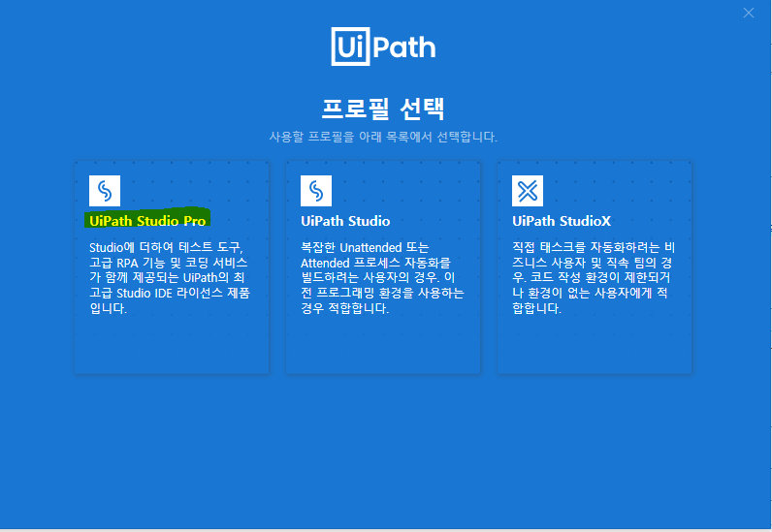Select the highlighted UiPath Studio Pro title

(x=147, y=221)
